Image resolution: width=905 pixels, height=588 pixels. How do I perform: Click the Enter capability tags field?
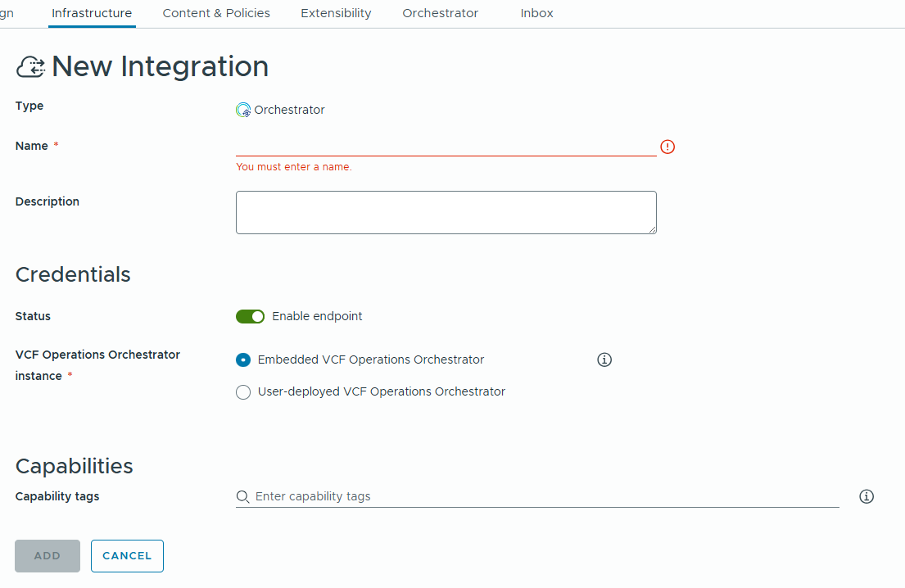(541, 496)
